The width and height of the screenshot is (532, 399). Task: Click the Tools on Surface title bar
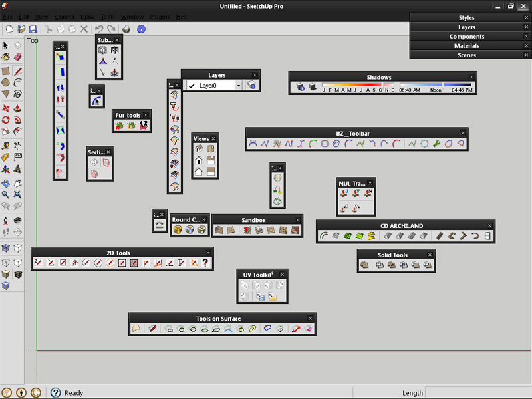point(218,319)
